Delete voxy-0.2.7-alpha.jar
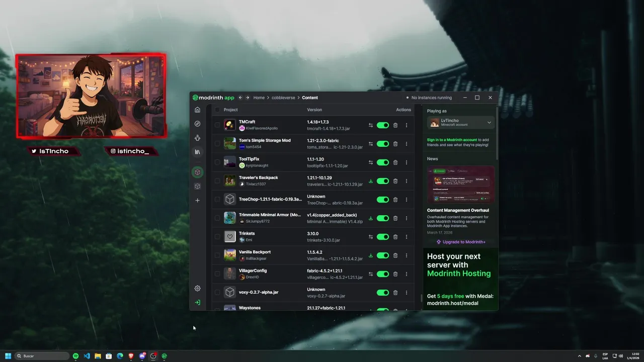Screen dimensions: 644x362 [x=395, y=293]
